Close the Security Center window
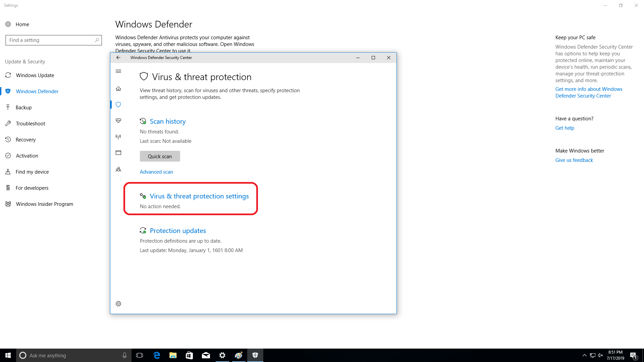 (389, 58)
